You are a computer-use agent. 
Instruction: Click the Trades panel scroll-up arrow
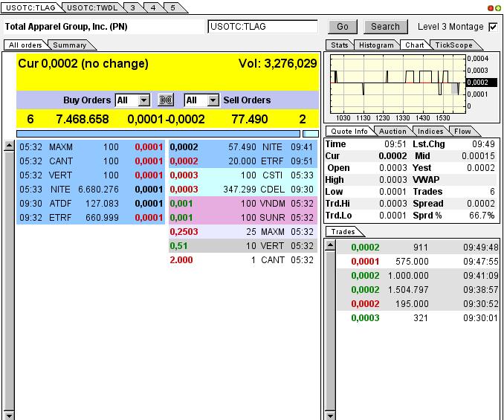(x=331, y=245)
